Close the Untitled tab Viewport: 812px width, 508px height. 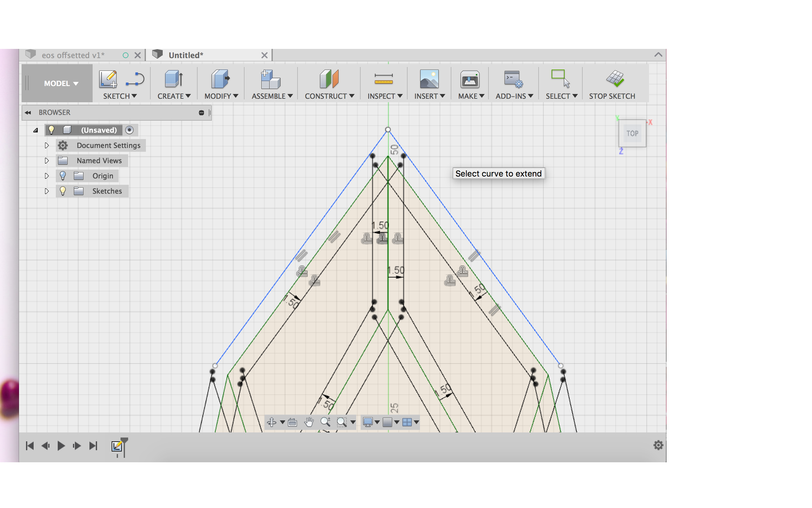265,55
